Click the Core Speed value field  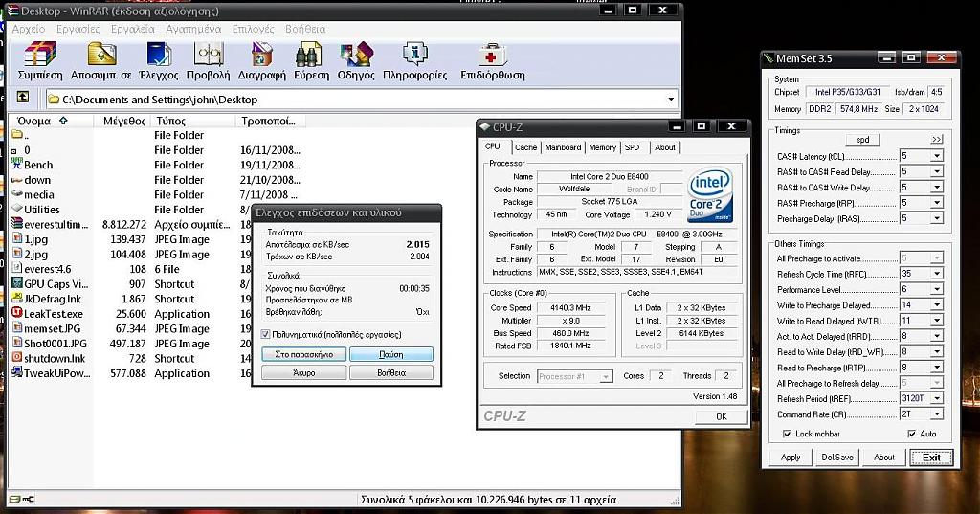570,307
